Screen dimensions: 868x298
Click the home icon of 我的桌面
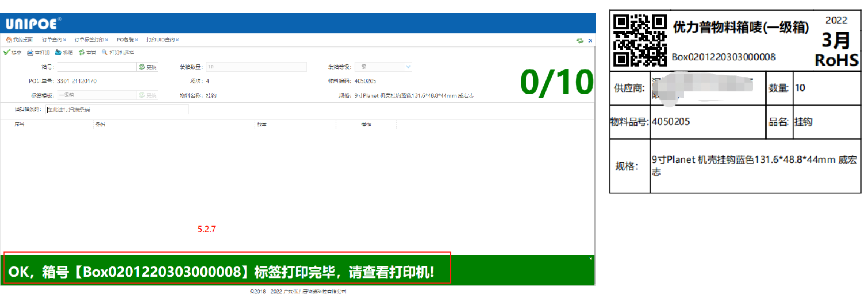pos(8,40)
